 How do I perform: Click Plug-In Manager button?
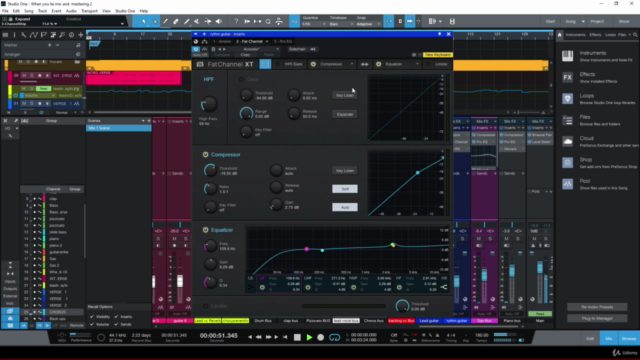(597, 318)
